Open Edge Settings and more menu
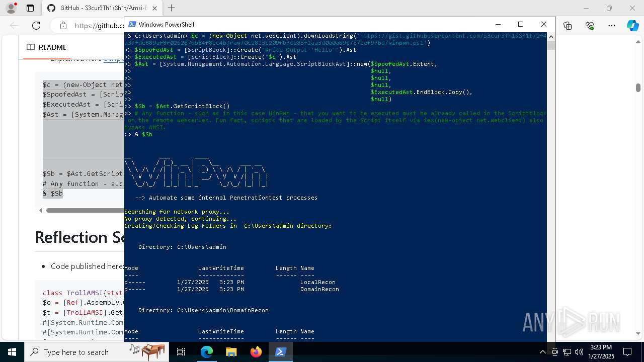 [612, 26]
